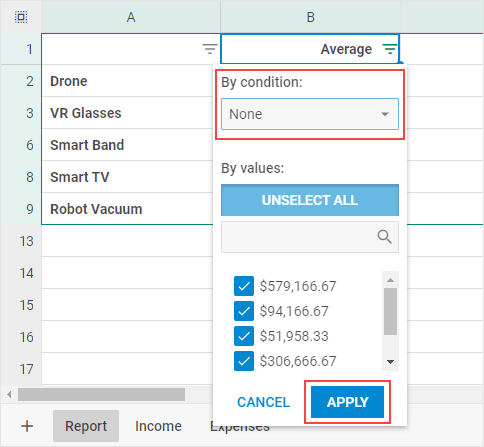Select row 13 header
The height and width of the screenshot is (447, 484).
point(21,241)
